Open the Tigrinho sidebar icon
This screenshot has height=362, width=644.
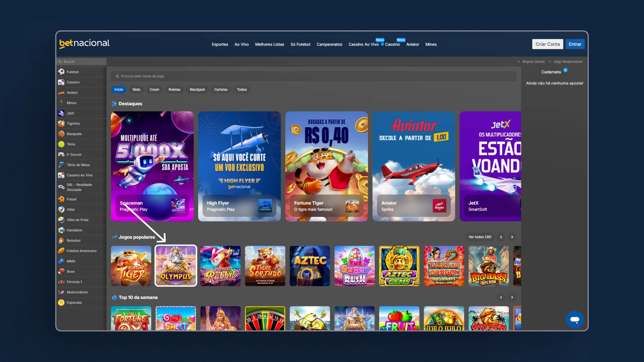click(61, 124)
